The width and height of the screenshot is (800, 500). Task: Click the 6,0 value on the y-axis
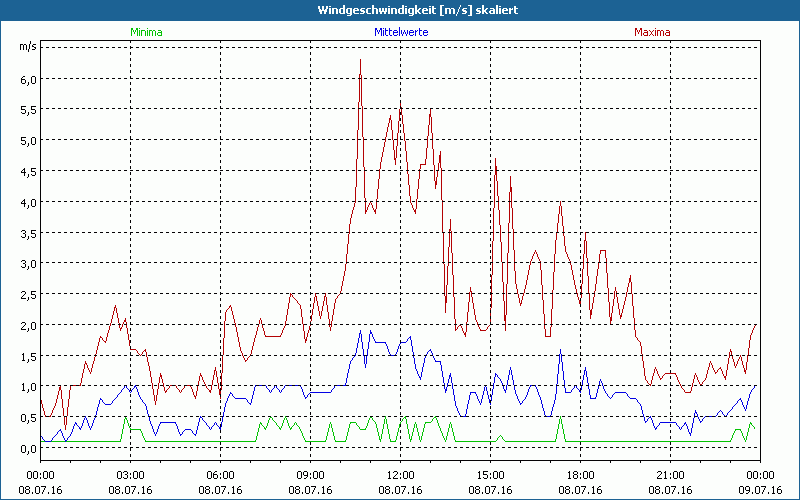pyautogui.click(x=28, y=79)
